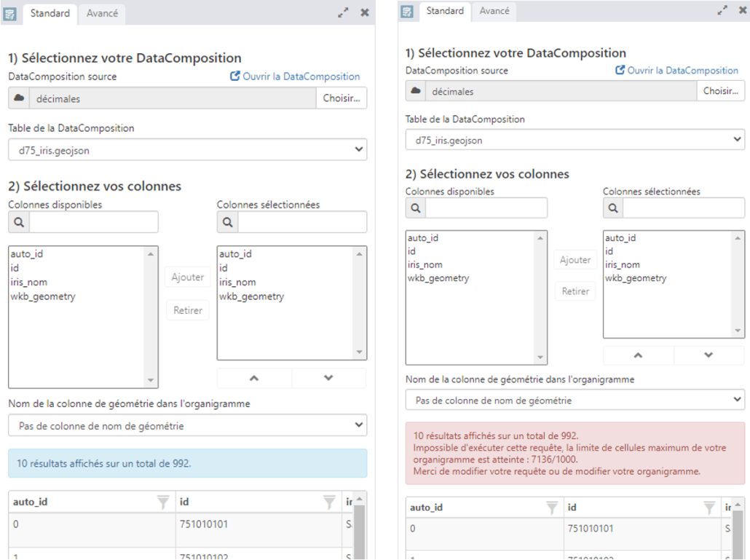Expand the geometry column name dropdown in the right panel

[575, 401]
